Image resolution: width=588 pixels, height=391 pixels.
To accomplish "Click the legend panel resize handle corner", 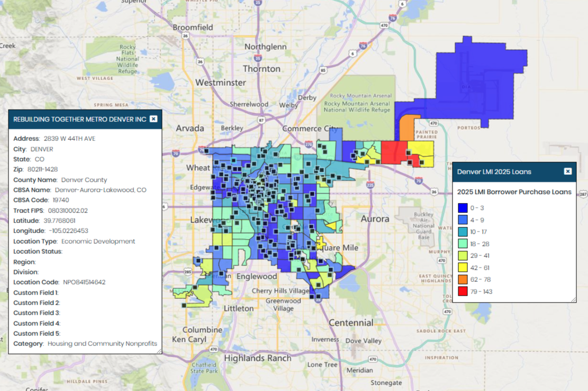I will 573,299.
